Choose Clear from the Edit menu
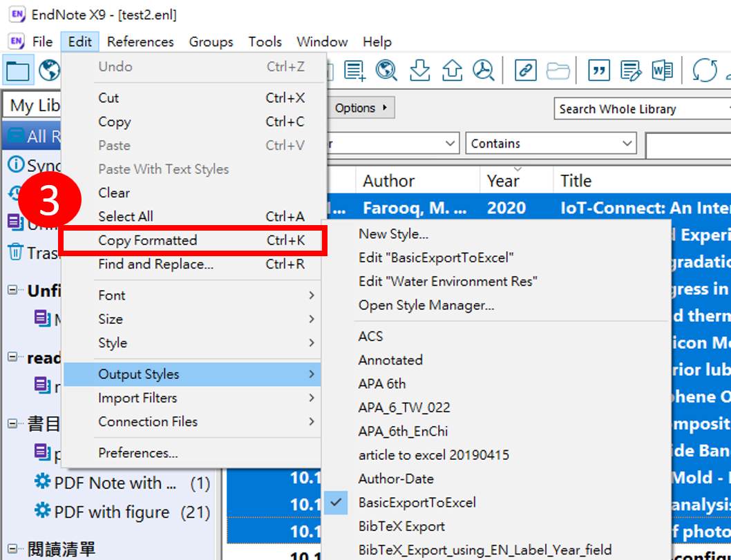 [193, 193]
